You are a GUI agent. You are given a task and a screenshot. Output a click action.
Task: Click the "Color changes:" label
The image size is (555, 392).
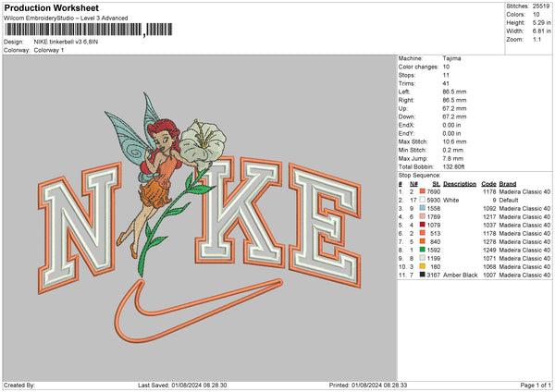point(418,67)
